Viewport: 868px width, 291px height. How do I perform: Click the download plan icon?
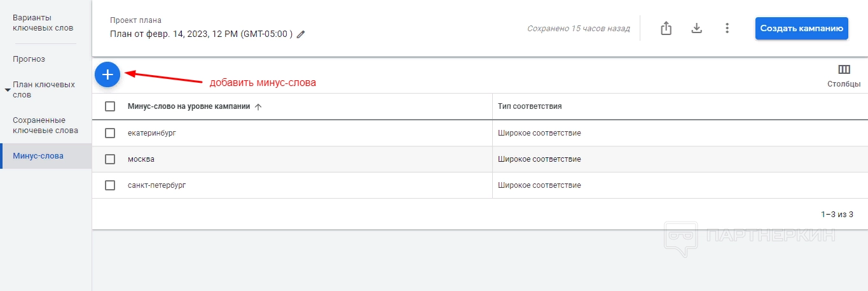coord(696,29)
